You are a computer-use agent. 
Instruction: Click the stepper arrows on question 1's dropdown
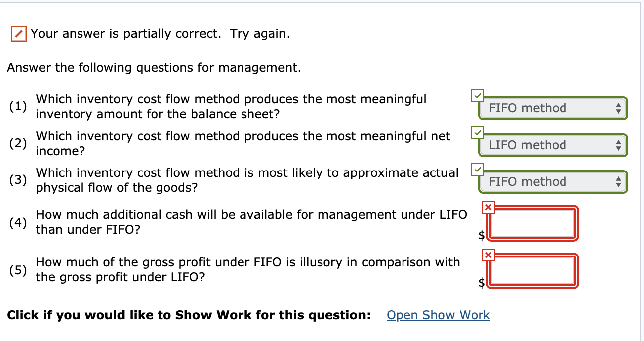pyautogui.click(x=619, y=108)
